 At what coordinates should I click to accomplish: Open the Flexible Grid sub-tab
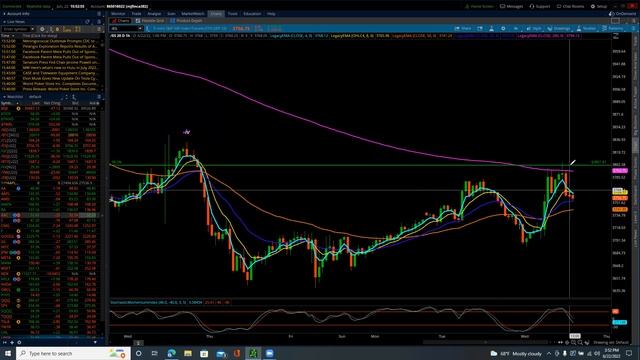(x=150, y=20)
